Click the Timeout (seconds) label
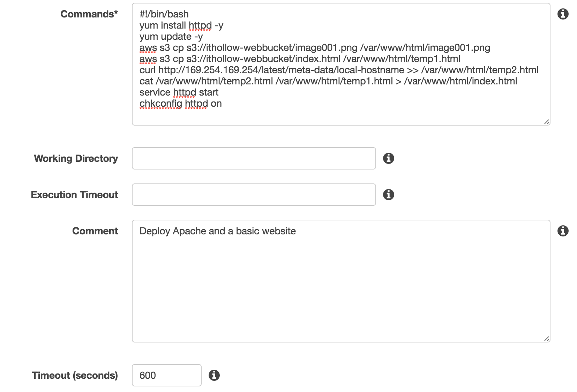 (75, 375)
